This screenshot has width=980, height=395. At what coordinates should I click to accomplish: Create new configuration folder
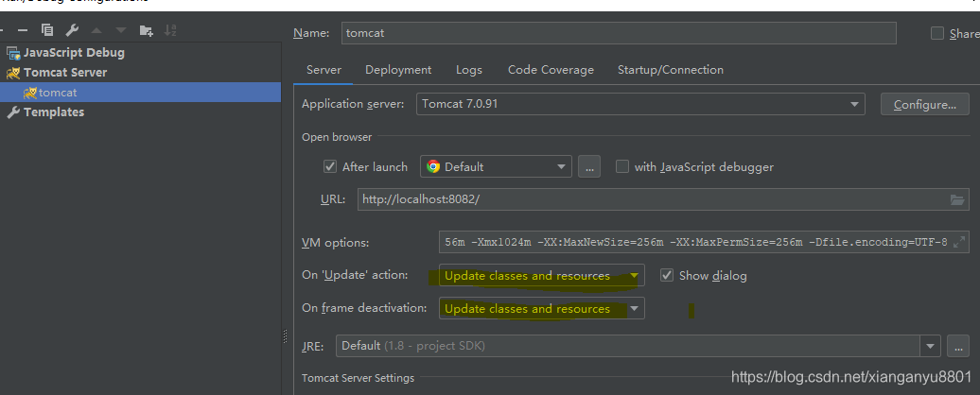click(146, 30)
